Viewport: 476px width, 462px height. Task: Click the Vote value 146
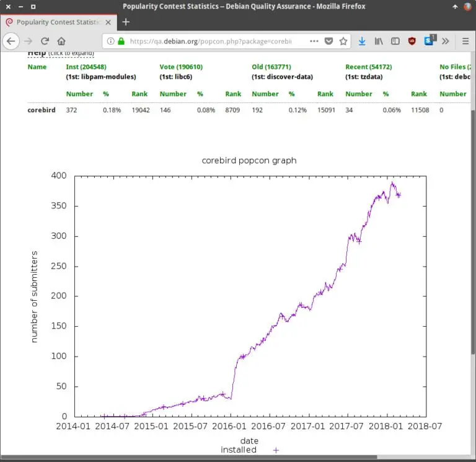tap(165, 110)
